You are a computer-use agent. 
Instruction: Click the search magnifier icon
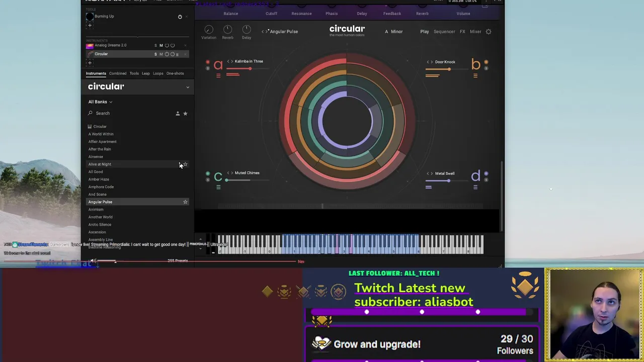click(90, 113)
